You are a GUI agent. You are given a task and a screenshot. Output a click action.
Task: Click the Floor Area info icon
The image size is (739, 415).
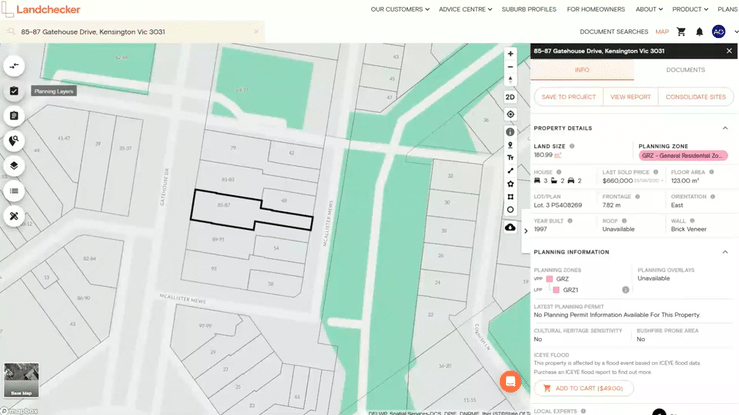coord(712,172)
